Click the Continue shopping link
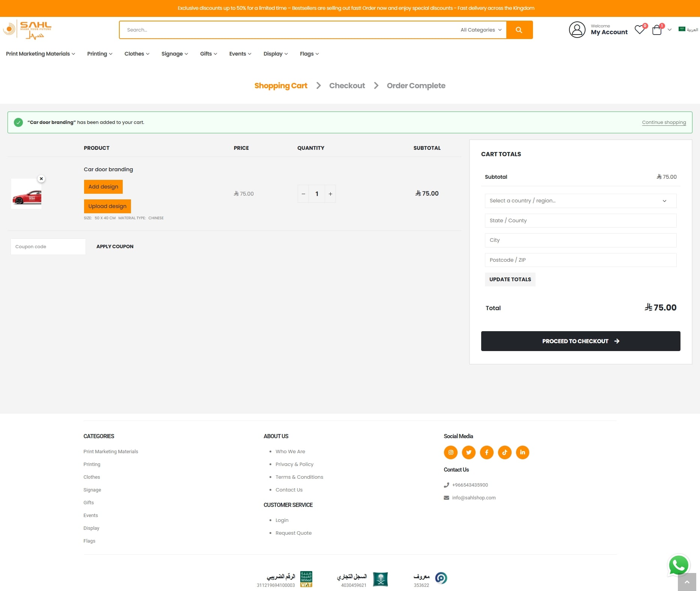Image resolution: width=700 pixels, height=591 pixels. [664, 122]
